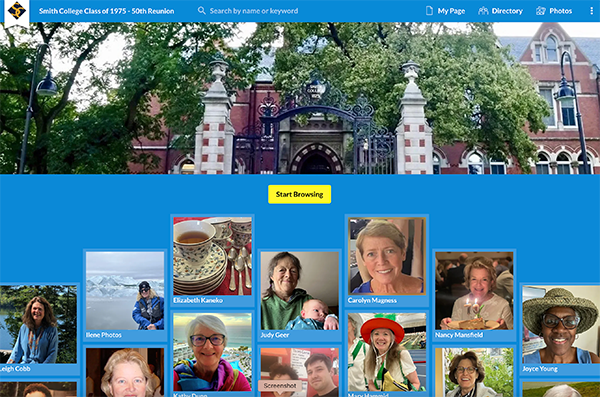The image size is (600, 397).
Task: Click the Nancy Mansfield name label
Action: (459, 335)
